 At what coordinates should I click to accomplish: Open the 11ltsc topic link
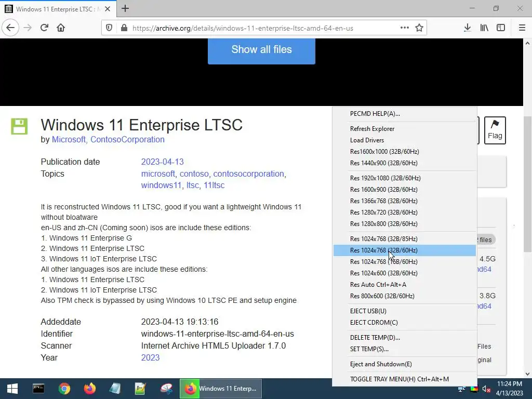[x=214, y=185]
